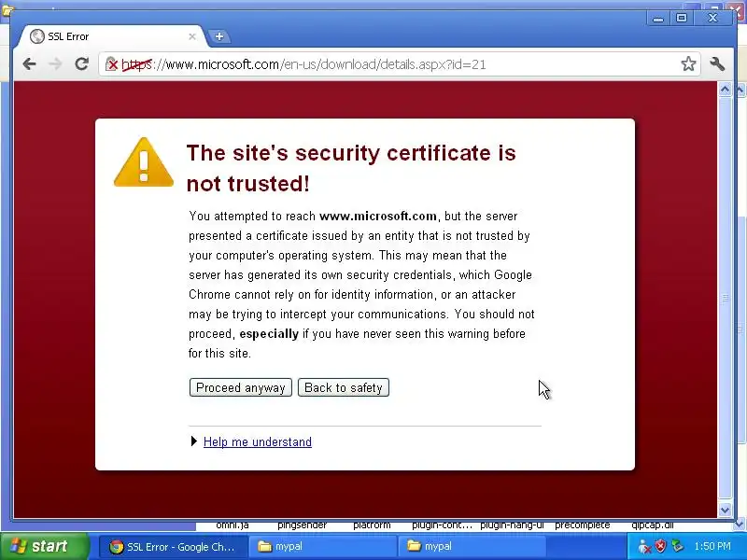
Task: Click the page scrollbar up arrow
Action: pos(725,89)
